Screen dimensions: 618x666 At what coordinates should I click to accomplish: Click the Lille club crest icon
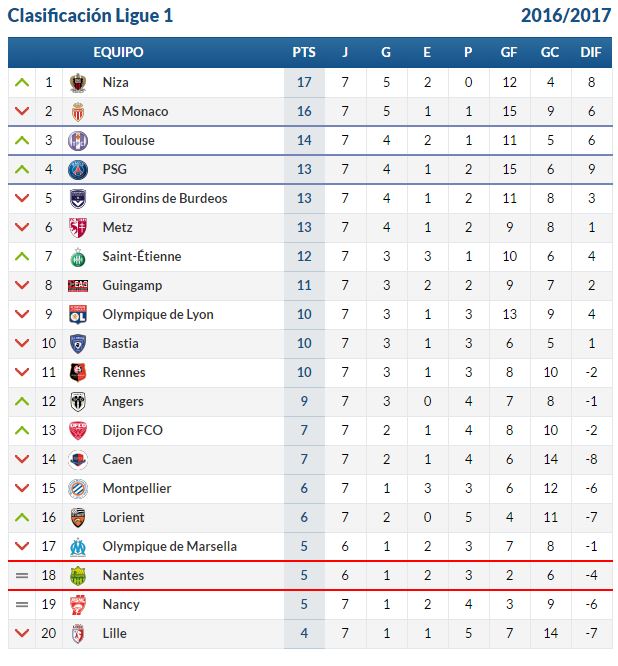pos(78,634)
